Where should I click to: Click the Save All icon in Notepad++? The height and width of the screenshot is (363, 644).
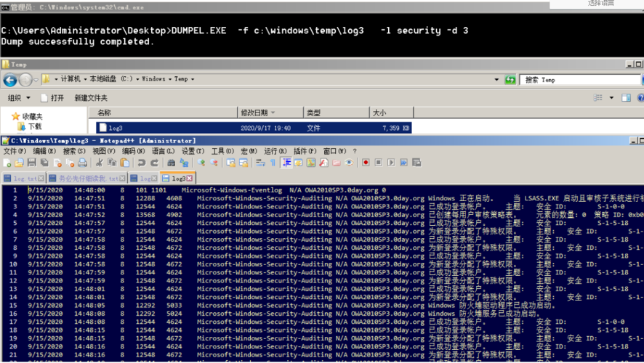(x=44, y=163)
